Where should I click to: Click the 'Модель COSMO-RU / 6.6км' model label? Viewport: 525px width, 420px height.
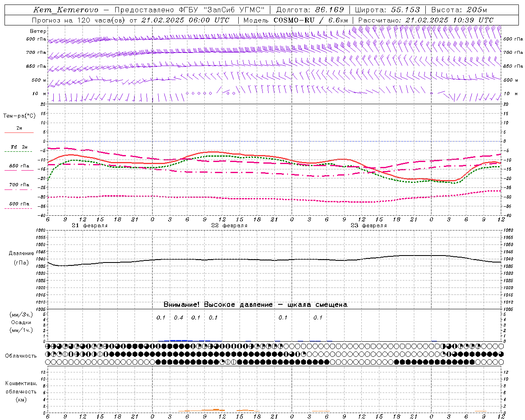(x=295, y=20)
